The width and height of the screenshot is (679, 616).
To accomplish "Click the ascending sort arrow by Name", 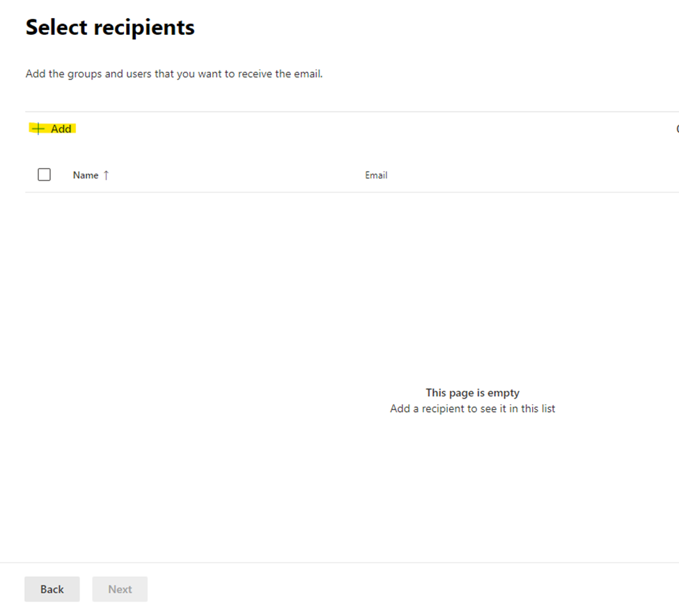I will coord(106,175).
